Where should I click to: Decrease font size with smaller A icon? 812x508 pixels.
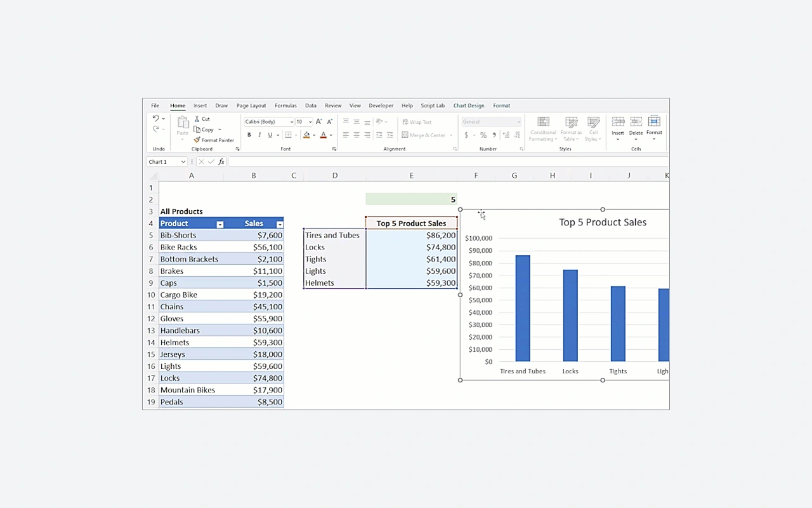[x=329, y=121]
